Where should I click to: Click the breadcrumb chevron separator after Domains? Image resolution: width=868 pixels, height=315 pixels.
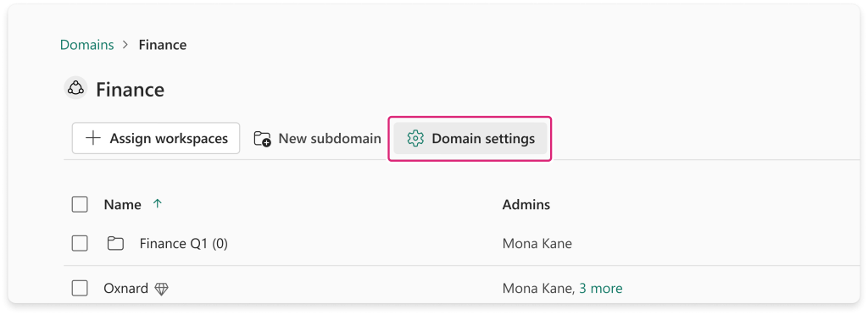125,45
